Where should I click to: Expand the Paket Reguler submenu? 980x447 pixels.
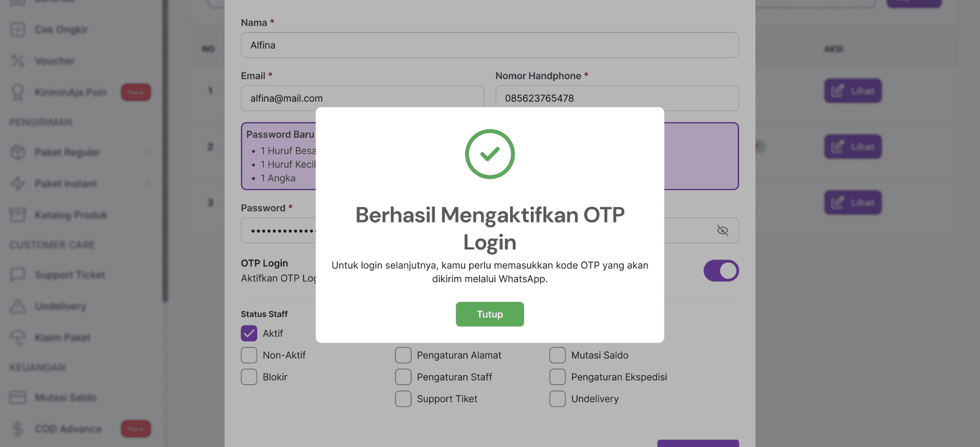147,152
